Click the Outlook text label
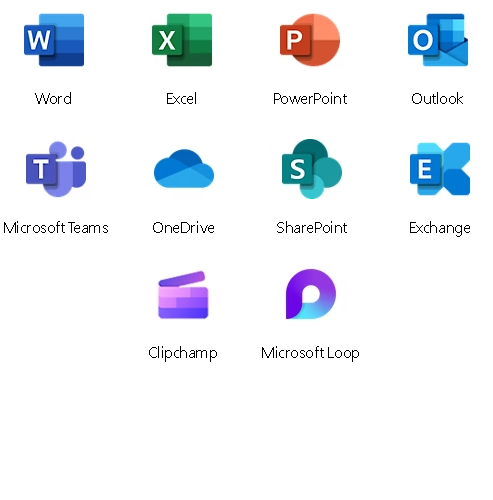Screen dimensions: 493x500 [x=437, y=99]
